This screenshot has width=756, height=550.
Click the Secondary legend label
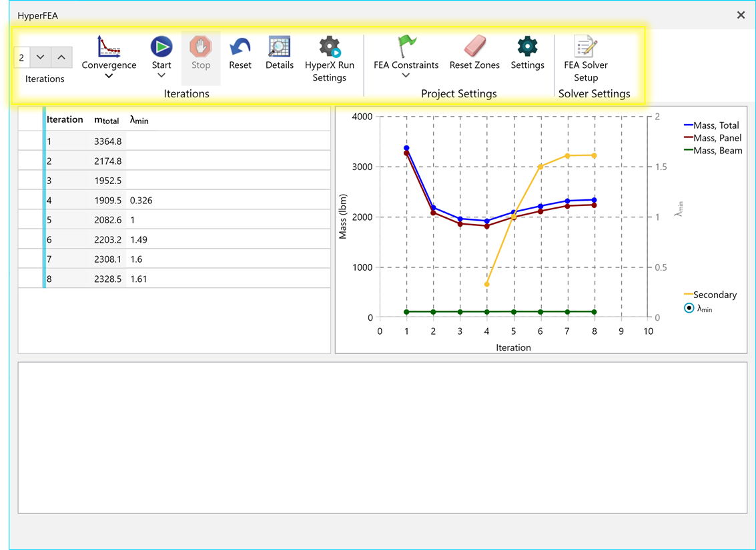715,295
